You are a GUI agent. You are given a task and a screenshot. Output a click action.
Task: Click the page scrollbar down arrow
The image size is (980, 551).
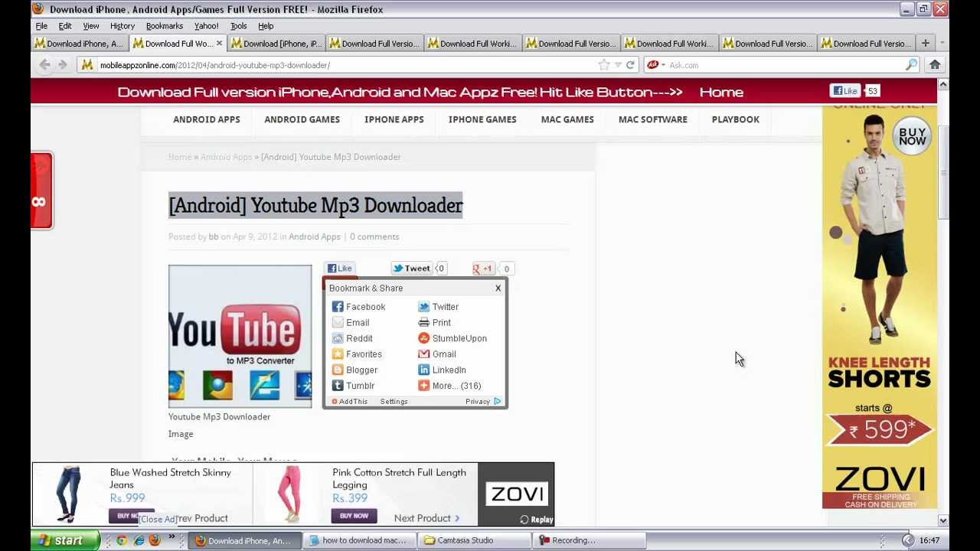[942, 520]
